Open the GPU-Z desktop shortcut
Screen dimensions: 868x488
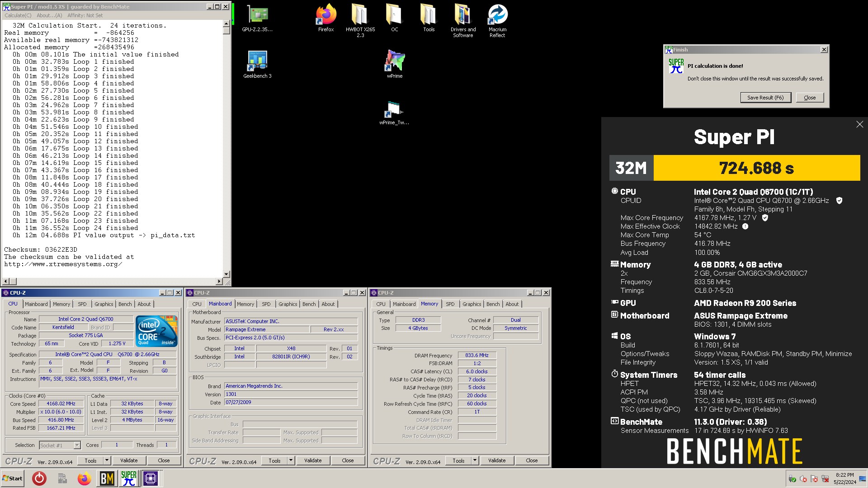[x=257, y=19]
